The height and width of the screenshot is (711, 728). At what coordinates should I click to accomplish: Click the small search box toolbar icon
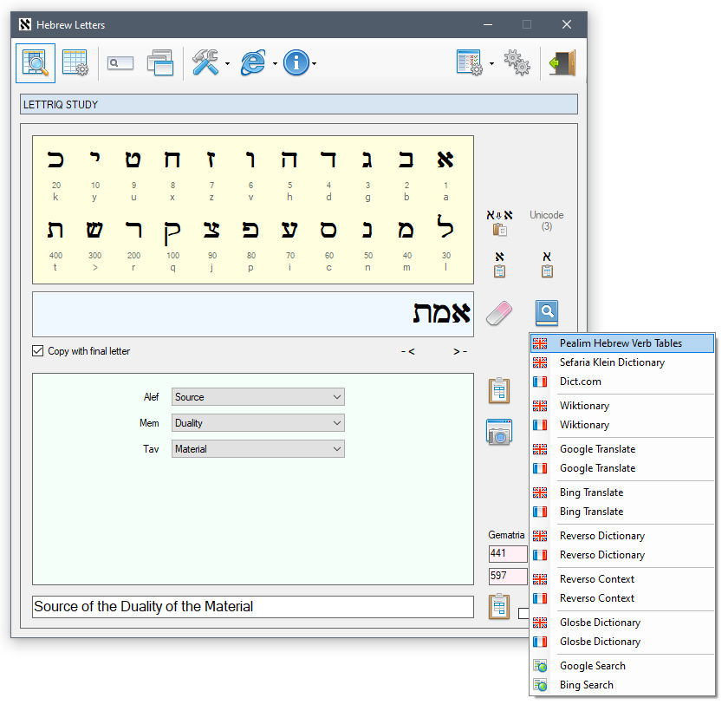(x=120, y=62)
